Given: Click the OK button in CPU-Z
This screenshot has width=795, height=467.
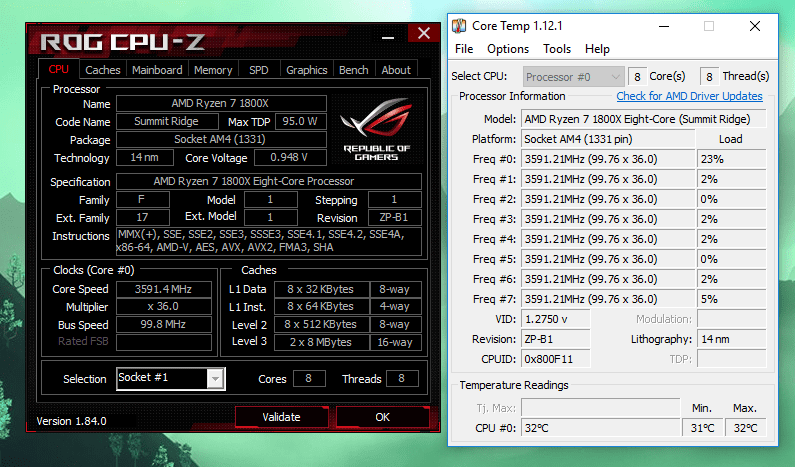Looking at the screenshot, I should click(x=382, y=417).
